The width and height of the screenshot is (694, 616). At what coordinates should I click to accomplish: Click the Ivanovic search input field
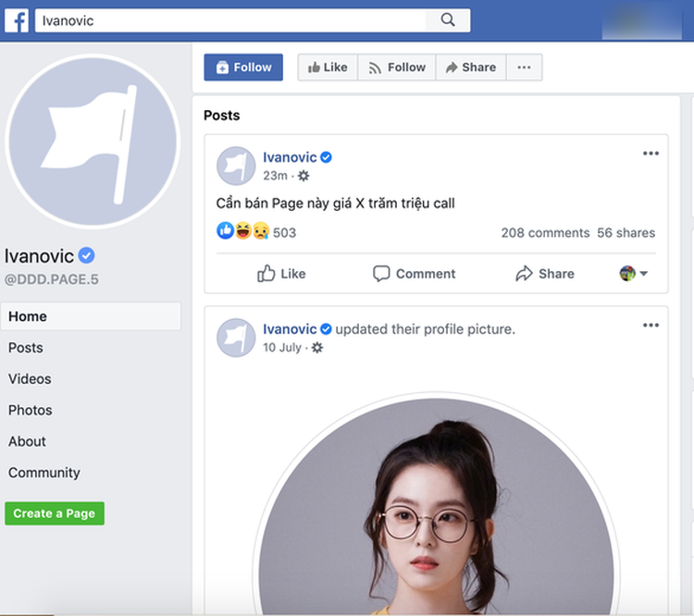point(230,20)
